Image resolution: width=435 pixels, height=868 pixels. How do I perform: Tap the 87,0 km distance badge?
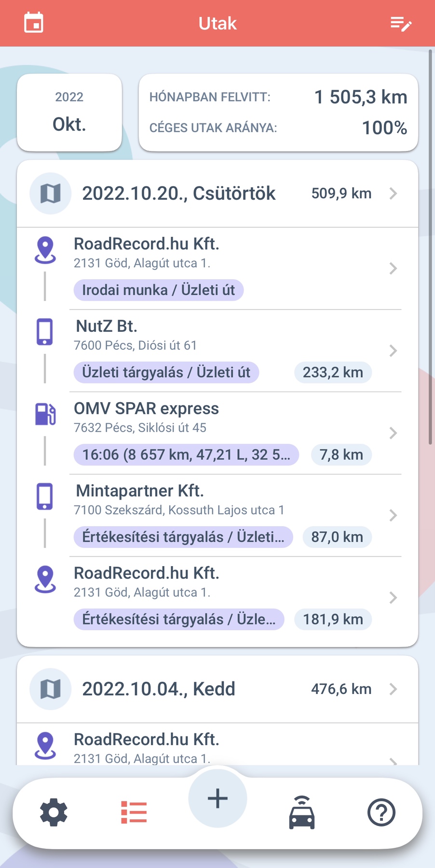[337, 537]
